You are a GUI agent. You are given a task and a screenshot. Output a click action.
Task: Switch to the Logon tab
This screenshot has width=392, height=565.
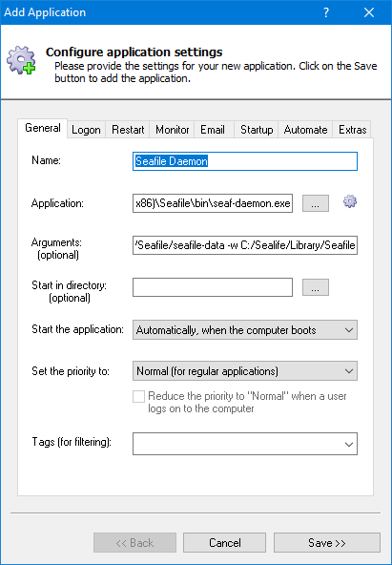pyautogui.click(x=86, y=130)
